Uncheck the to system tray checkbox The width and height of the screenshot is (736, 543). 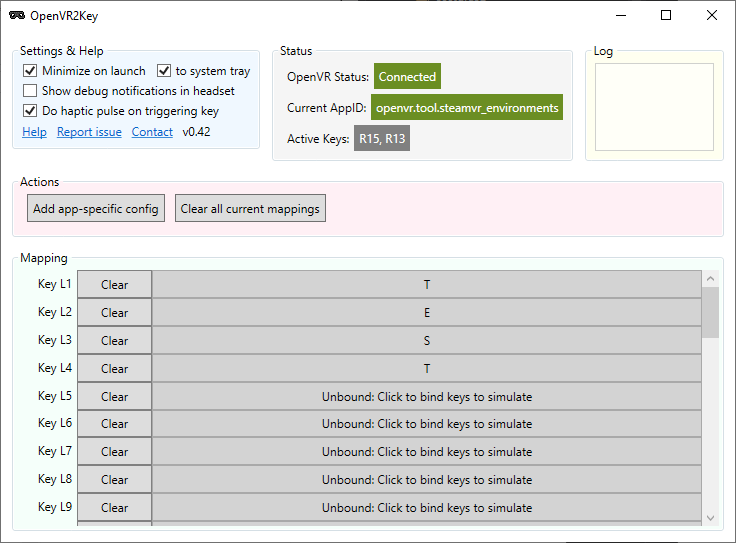pos(164,71)
